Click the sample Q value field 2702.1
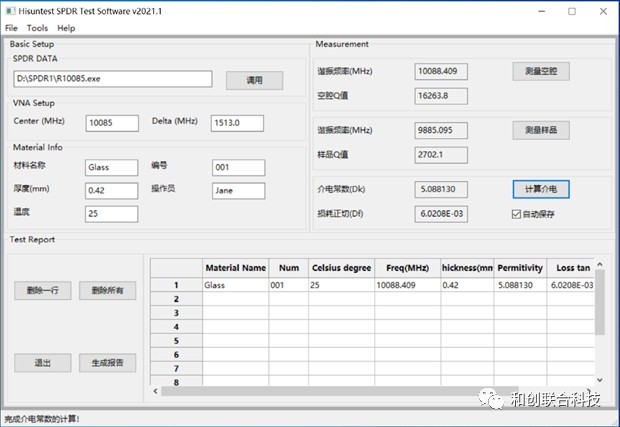This screenshot has width=620, height=427. pyautogui.click(x=441, y=155)
